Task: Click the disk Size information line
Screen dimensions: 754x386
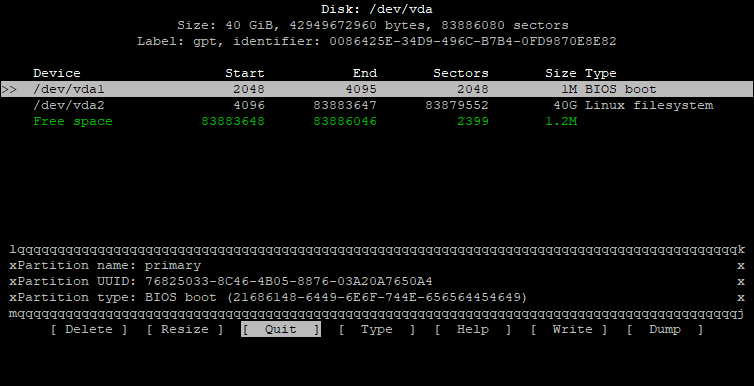Action: 373,25
